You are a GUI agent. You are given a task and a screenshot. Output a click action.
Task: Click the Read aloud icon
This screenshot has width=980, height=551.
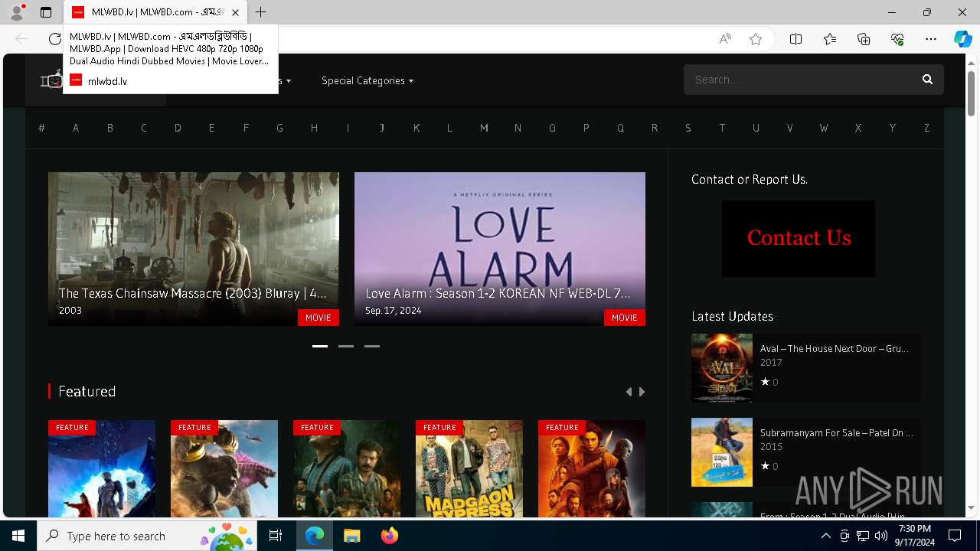coord(725,39)
